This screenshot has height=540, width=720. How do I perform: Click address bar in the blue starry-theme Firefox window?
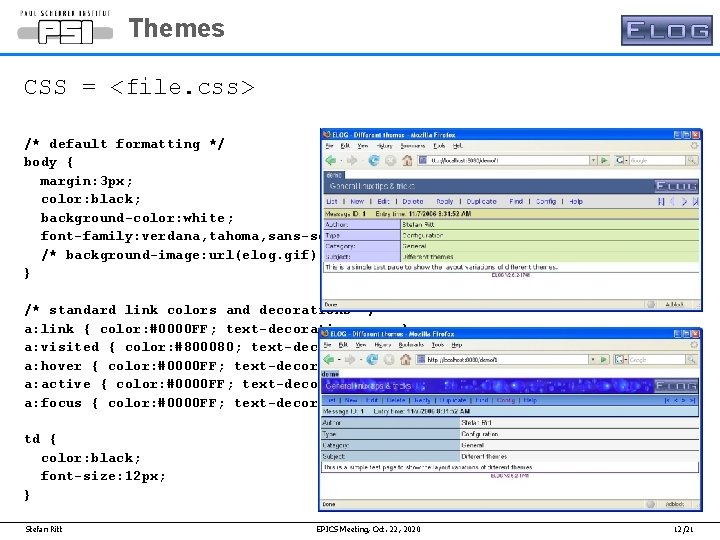pos(503,360)
